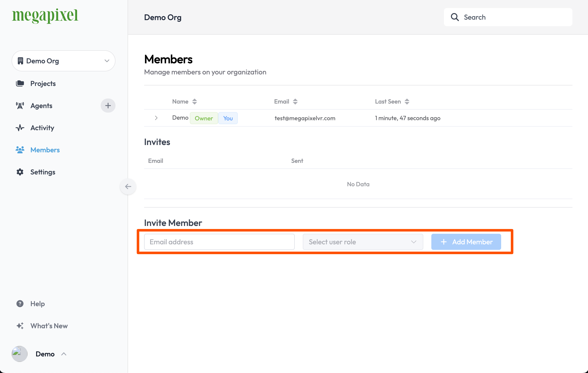Click the Add Member button
Image resolution: width=588 pixels, height=373 pixels.
466,242
